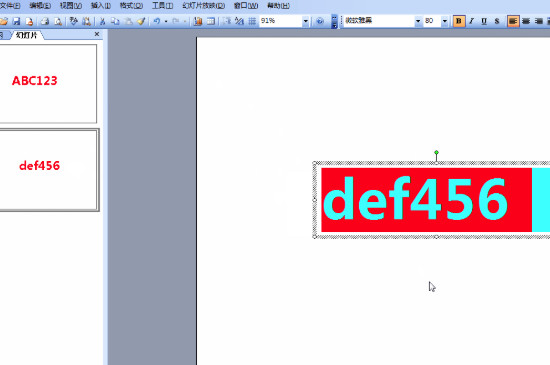Switch to the outline tab left of 幻灯片
The image size is (550, 365).
click(3, 35)
